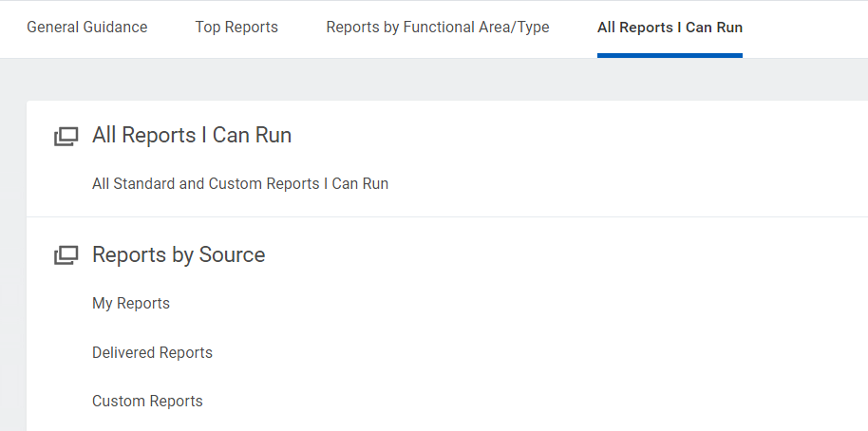Click the word Source in the section heading

coord(232,255)
